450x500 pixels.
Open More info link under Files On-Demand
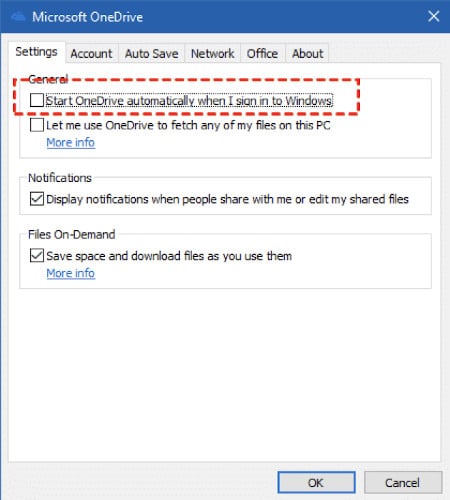[x=71, y=273]
